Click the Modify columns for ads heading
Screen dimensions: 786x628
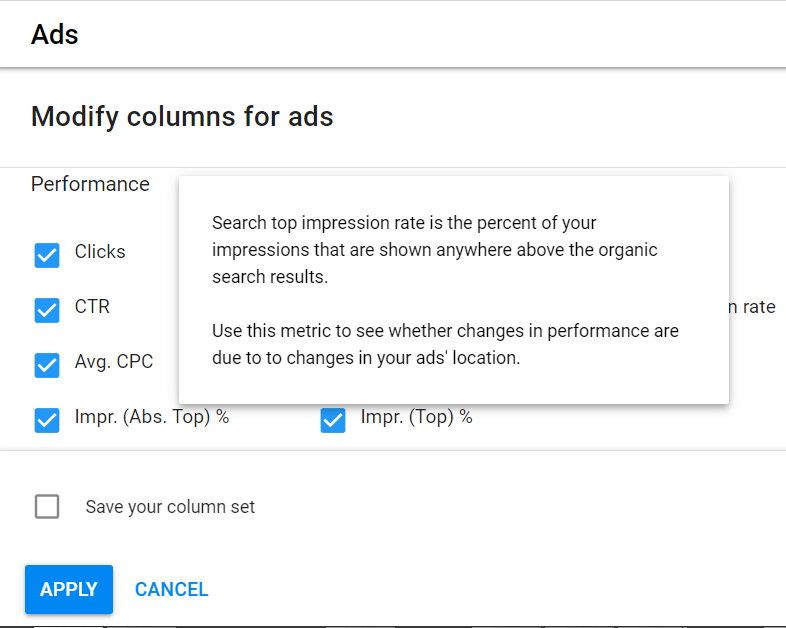click(x=182, y=116)
